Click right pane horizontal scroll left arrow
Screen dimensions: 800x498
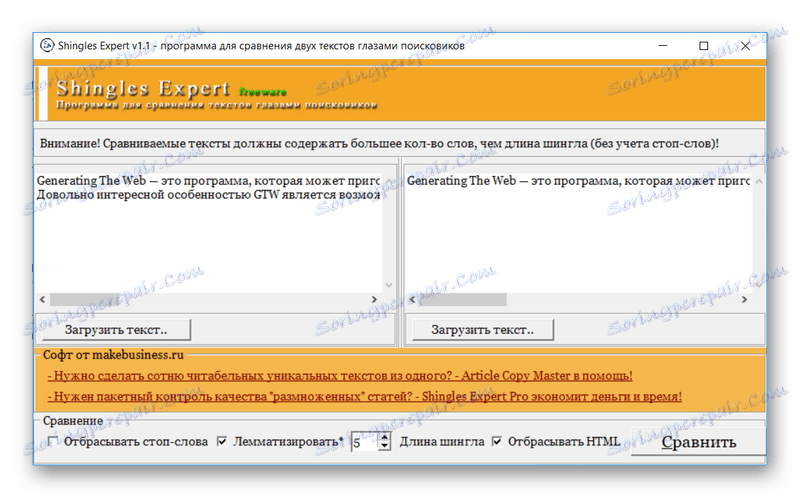pyautogui.click(x=412, y=300)
